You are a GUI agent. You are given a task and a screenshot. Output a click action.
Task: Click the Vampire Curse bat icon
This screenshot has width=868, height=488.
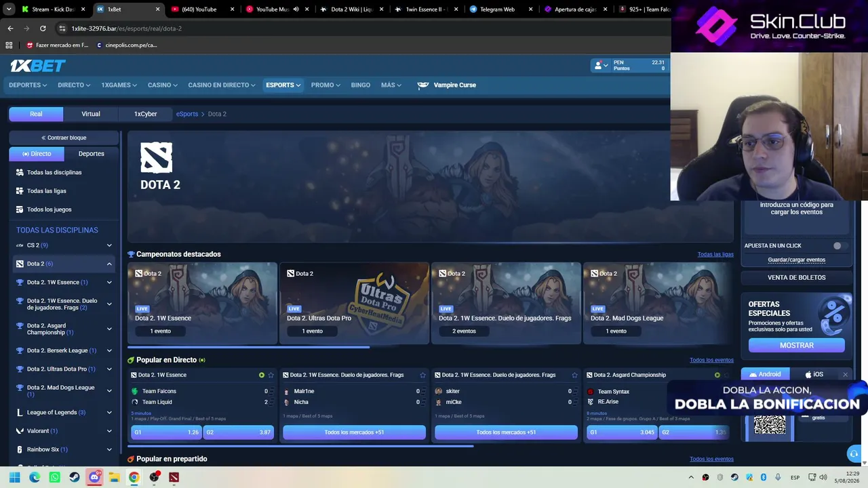(x=423, y=85)
